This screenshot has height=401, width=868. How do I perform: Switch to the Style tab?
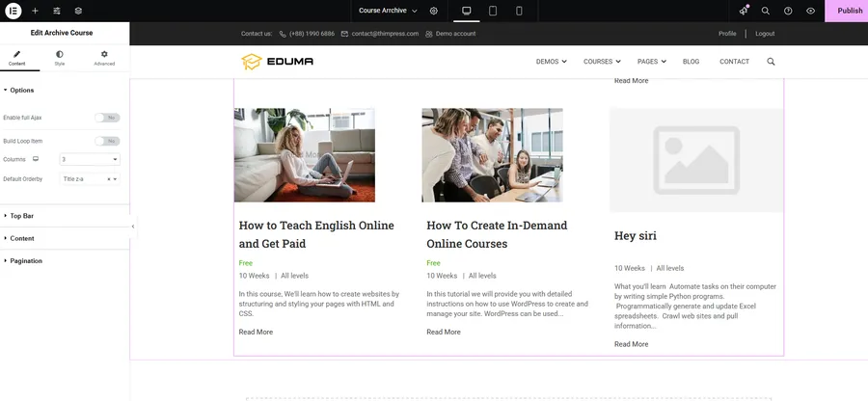(x=60, y=58)
